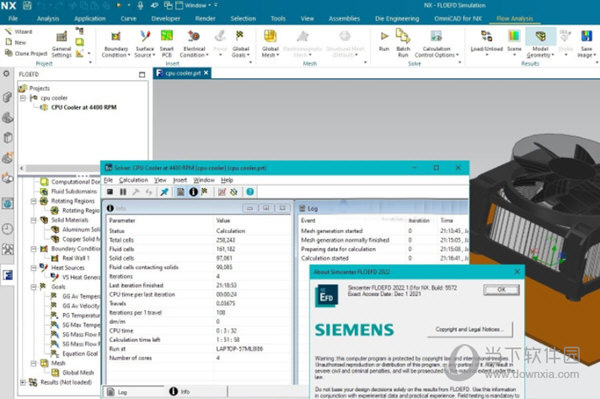Click OK in the About dialog

(501, 290)
